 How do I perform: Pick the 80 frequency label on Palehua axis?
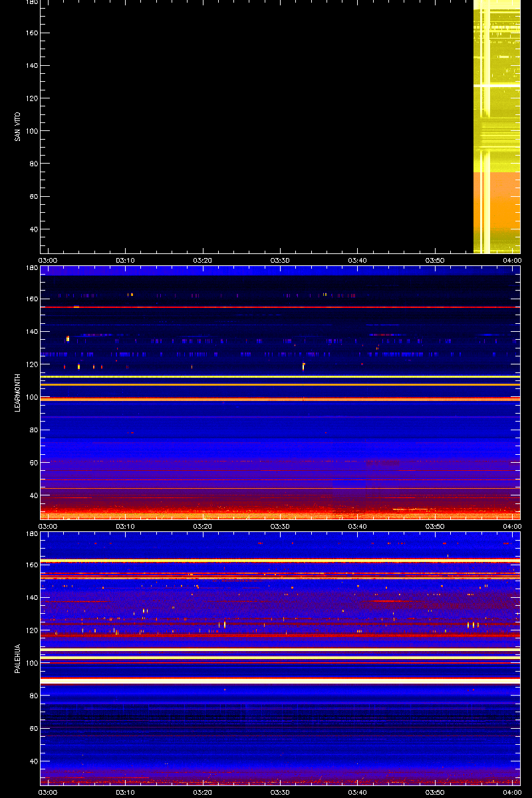[x=33, y=696]
